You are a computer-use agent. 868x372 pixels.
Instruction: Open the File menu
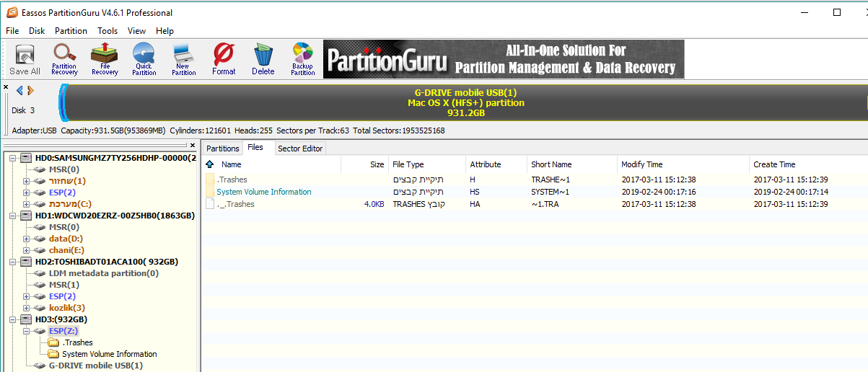[x=12, y=31]
